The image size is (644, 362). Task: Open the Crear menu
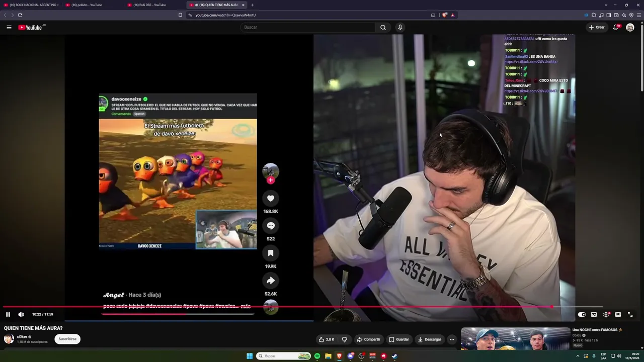tap(597, 27)
